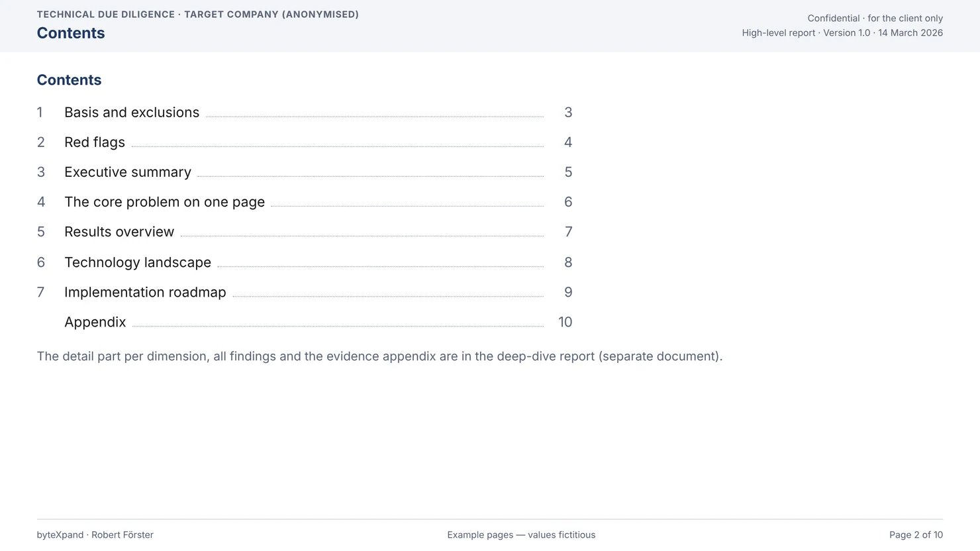Click 'byteXpand · Robert Förster' footer text
The image size is (980, 551).
(95, 535)
